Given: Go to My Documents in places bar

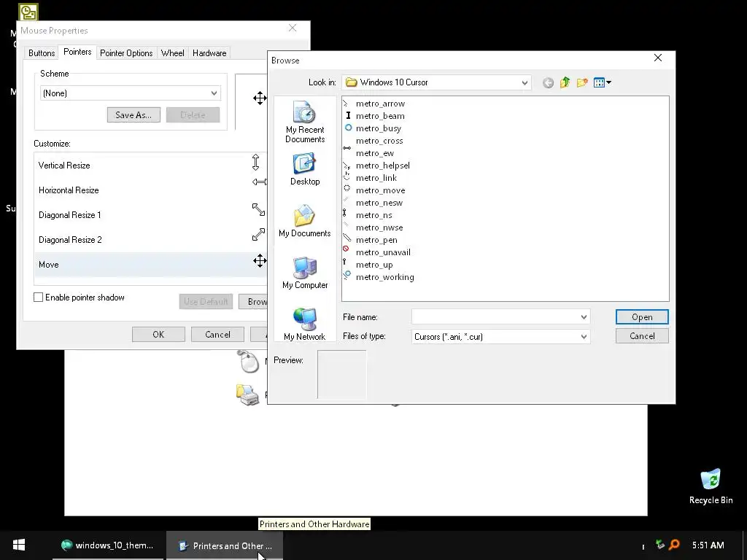Looking at the screenshot, I should point(305,221).
